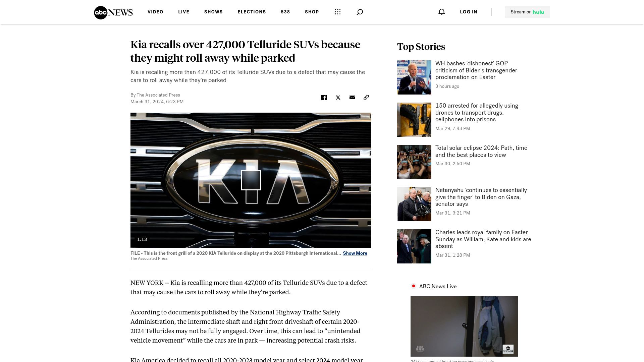Click the ABC News Live red dot

(x=414, y=286)
